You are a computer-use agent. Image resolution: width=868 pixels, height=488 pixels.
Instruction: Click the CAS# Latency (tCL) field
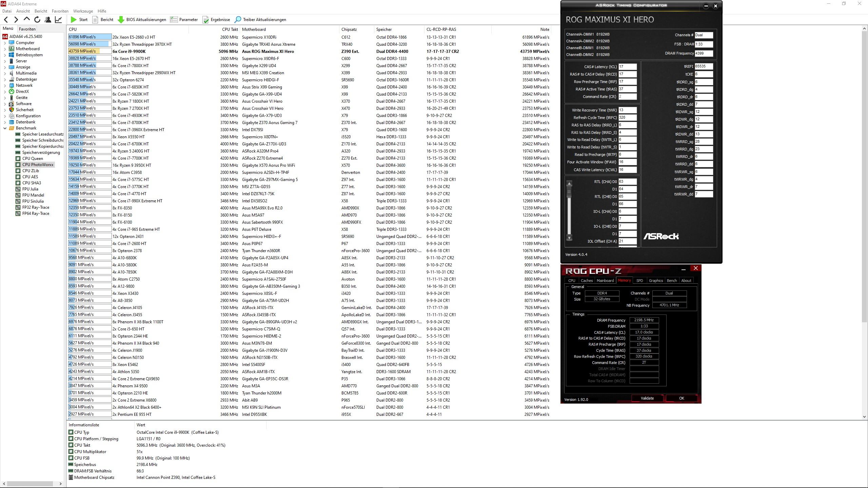pos(627,67)
